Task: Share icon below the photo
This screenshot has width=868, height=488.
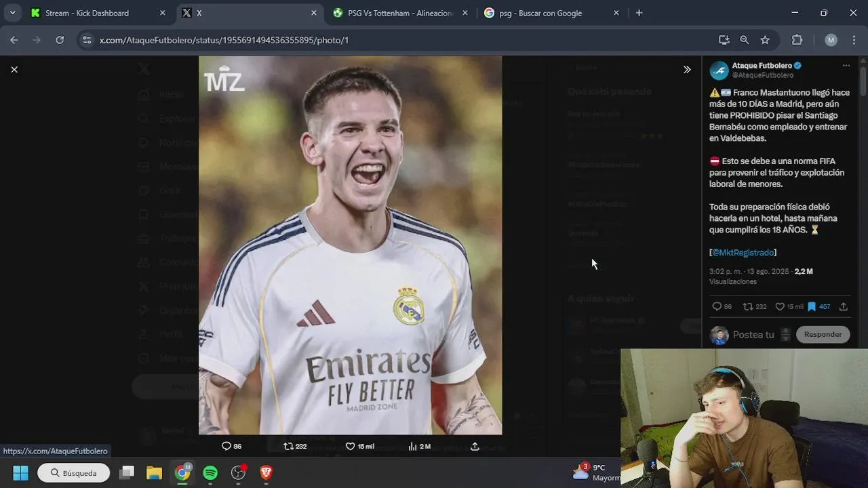Action: [x=475, y=446]
